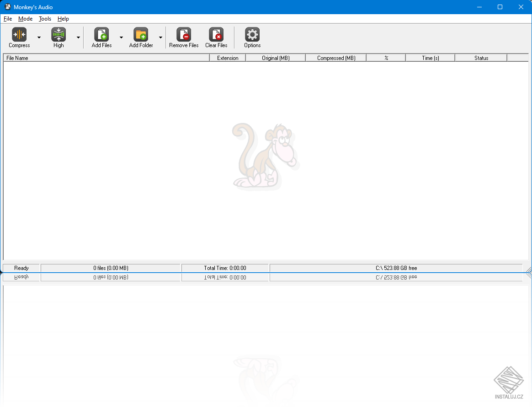Open the Tools menu

tap(45, 19)
